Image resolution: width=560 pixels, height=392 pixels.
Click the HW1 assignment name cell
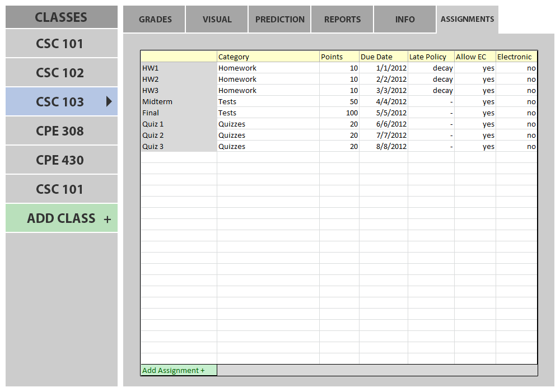pos(178,68)
